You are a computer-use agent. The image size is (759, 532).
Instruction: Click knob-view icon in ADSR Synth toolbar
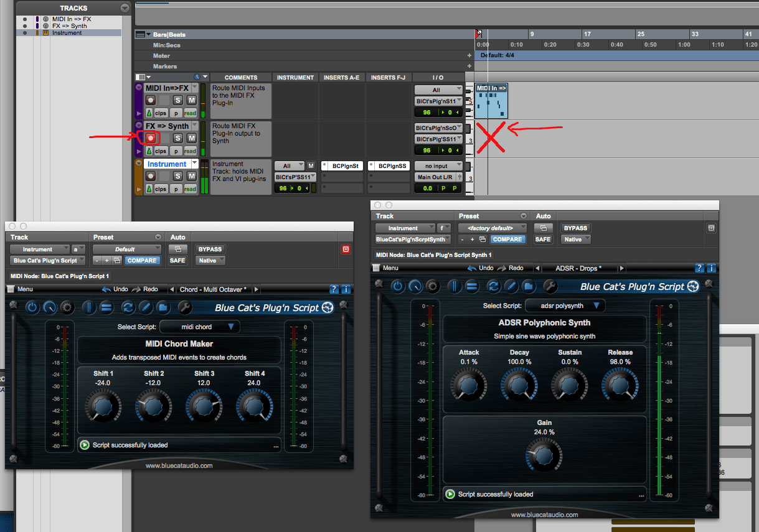point(415,286)
